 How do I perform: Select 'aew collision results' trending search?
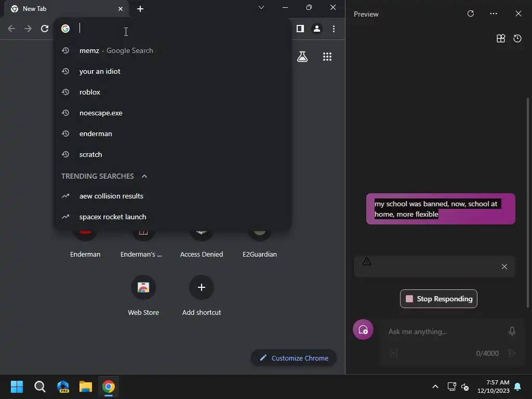tap(172, 196)
